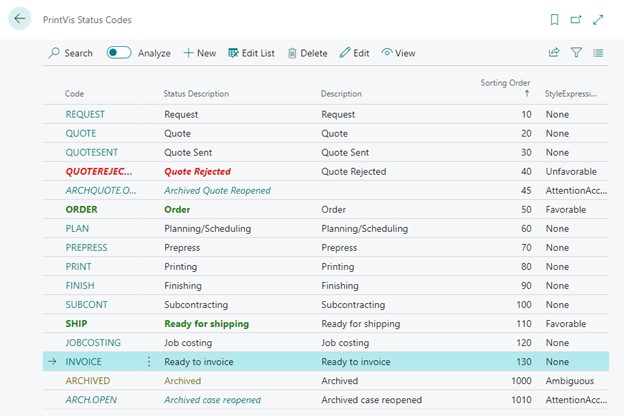
Task: Click the Edit pencil action
Action: pyautogui.click(x=354, y=53)
